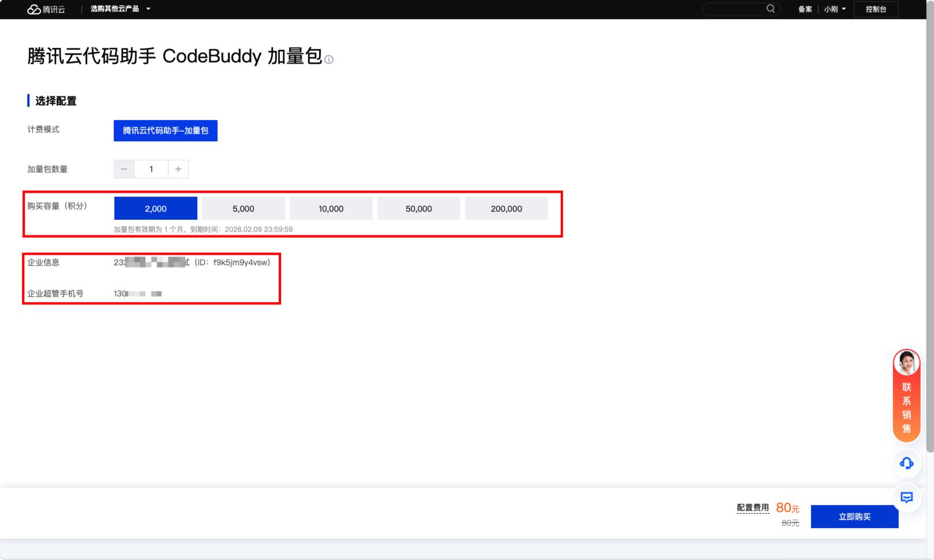The height and width of the screenshot is (560, 934).
Task: Click the 企业超管手机号 label
Action: click(x=55, y=294)
